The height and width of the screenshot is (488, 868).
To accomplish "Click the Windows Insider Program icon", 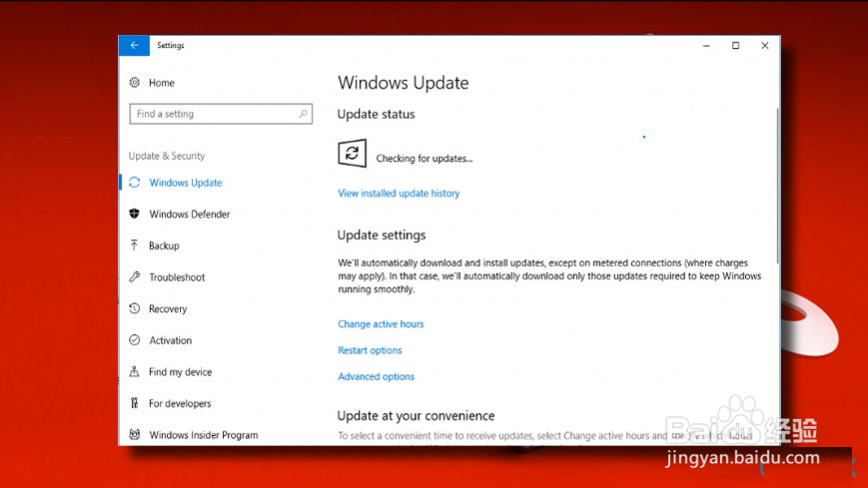I will click(135, 434).
